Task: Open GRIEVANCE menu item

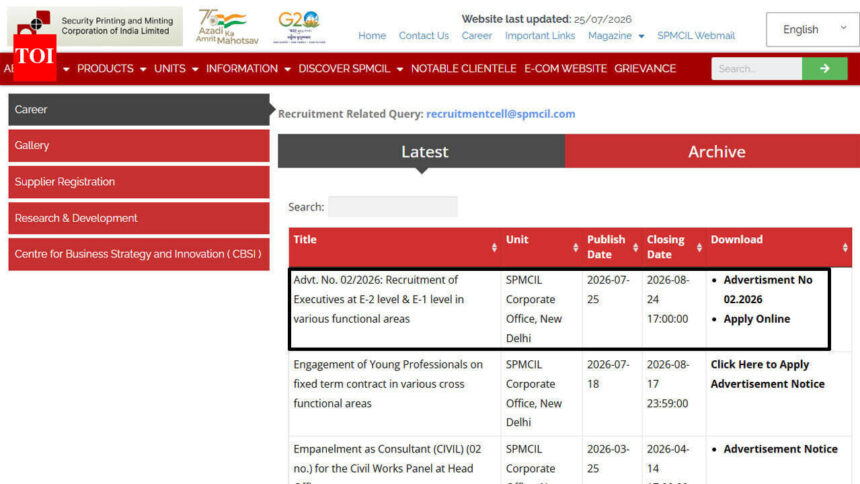Action: [x=645, y=69]
